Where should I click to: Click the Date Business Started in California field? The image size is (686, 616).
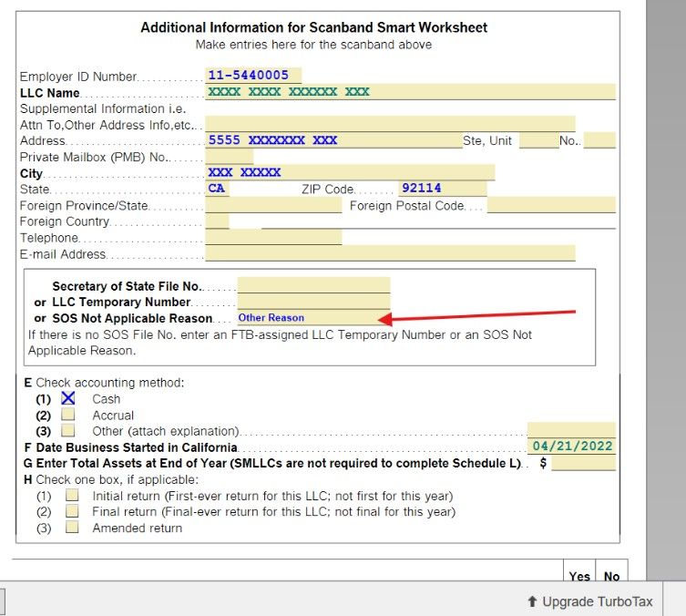[571, 447]
